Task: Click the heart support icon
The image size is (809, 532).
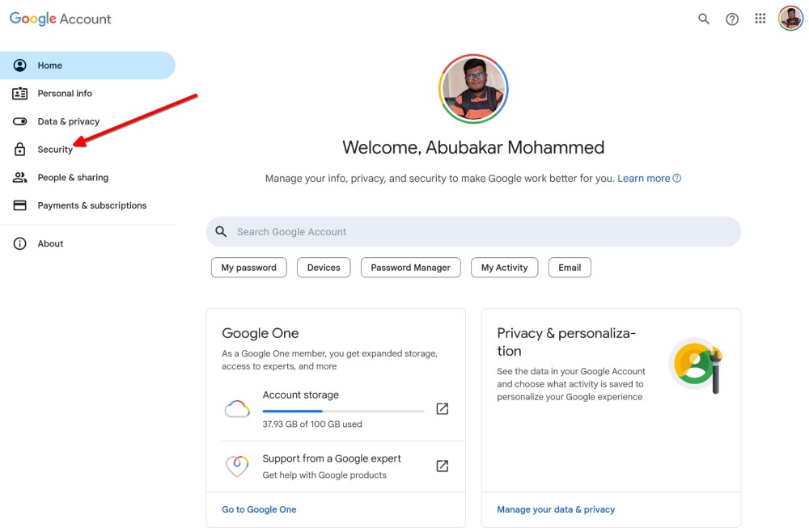Action: (x=237, y=466)
